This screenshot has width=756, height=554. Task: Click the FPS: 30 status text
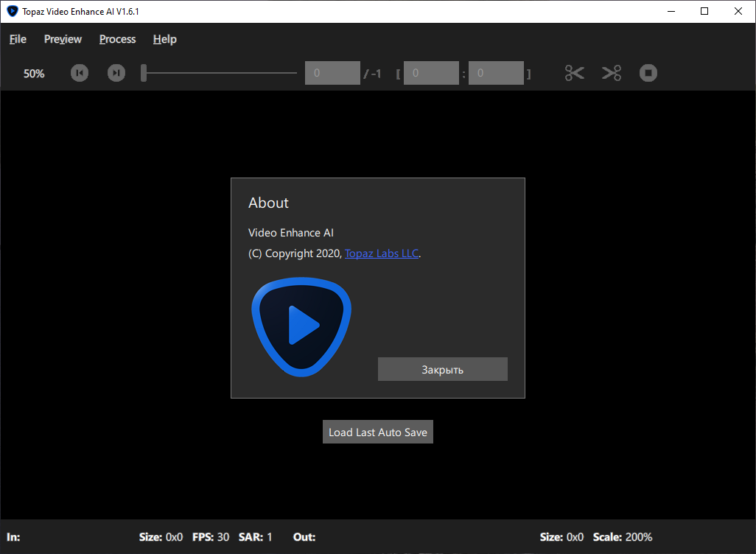point(211,537)
